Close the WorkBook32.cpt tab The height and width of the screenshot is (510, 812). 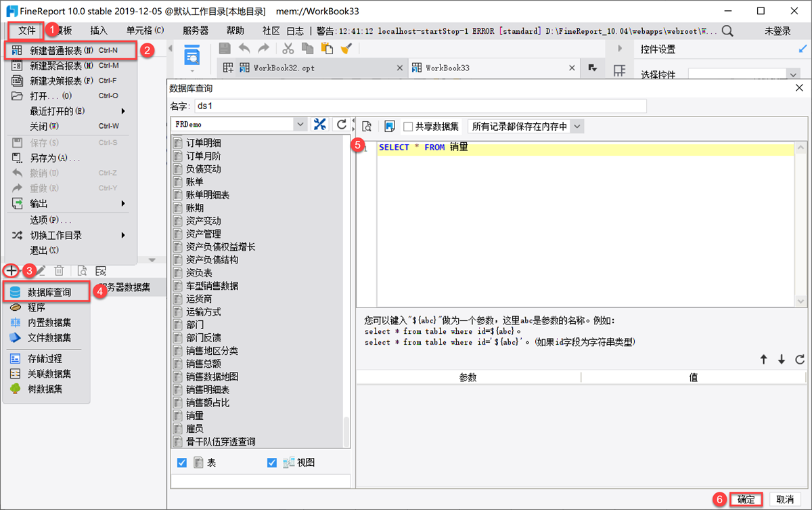(x=400, y=68)
